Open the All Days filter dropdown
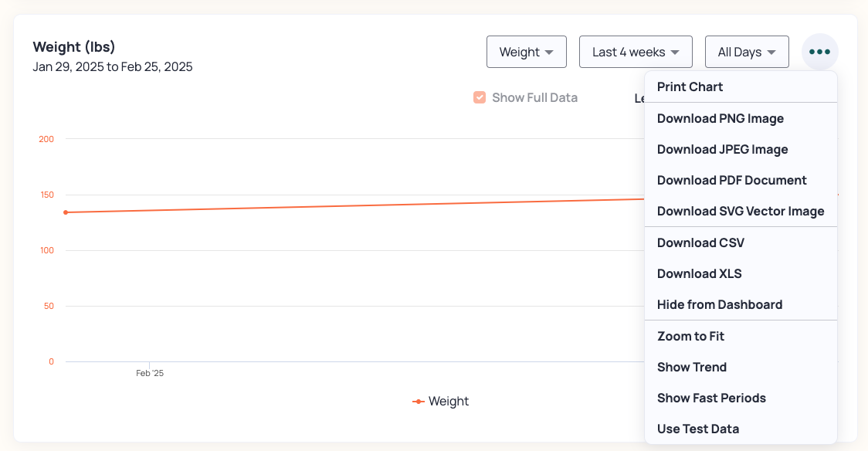 pyautogui.click(x=746, y=52)
